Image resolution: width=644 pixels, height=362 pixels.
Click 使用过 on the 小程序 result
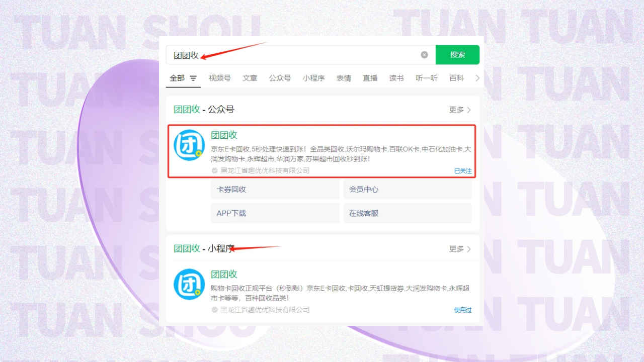click(x=463, y=310)
